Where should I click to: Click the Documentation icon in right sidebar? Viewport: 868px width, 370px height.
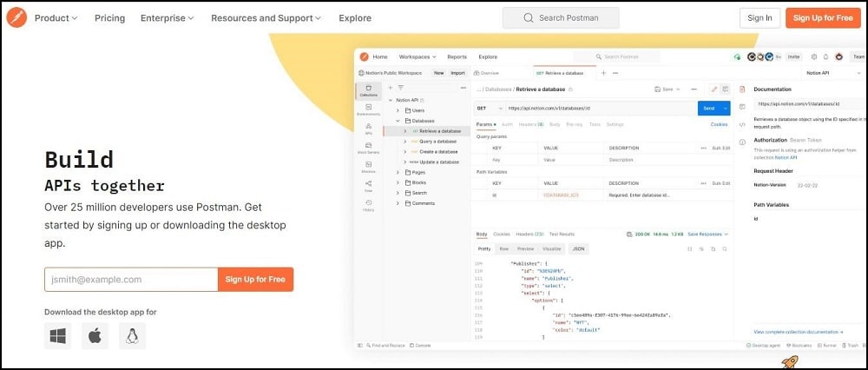point(742,89)
